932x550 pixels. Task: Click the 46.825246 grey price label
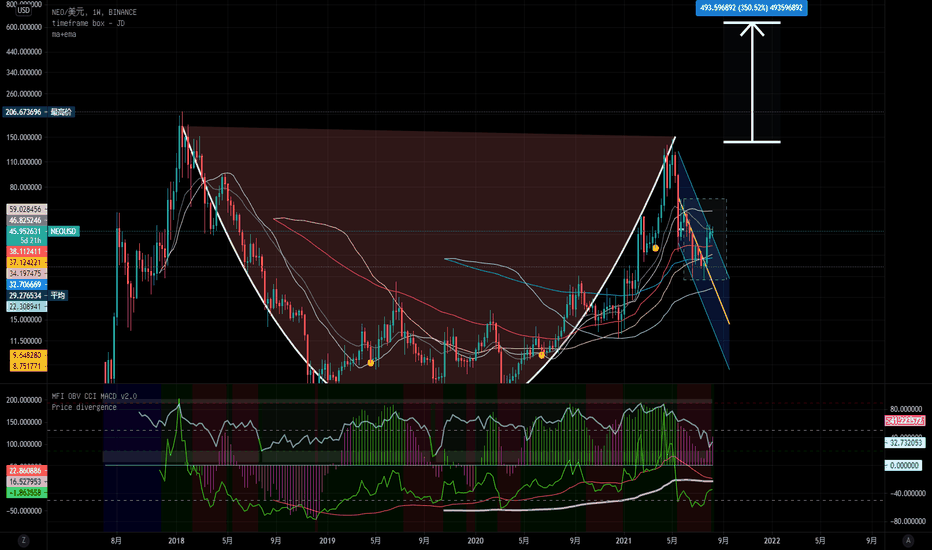click(26, 221)
